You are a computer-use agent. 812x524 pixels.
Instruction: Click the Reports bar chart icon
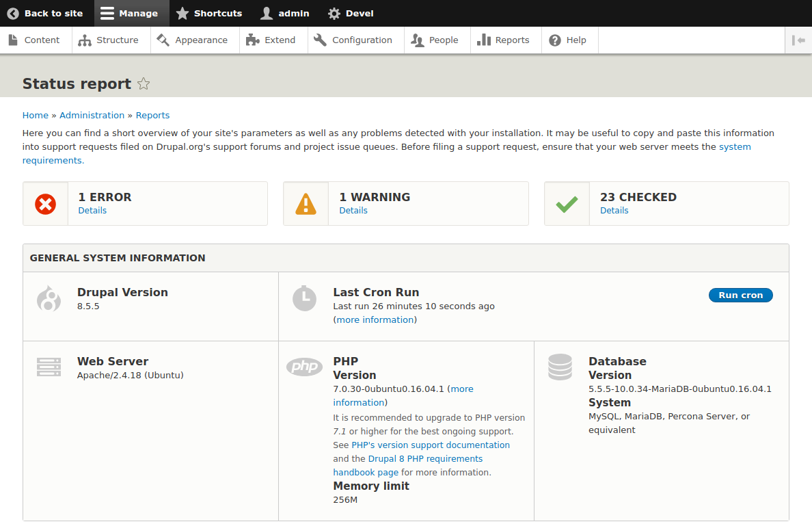(x=484, y=40)
